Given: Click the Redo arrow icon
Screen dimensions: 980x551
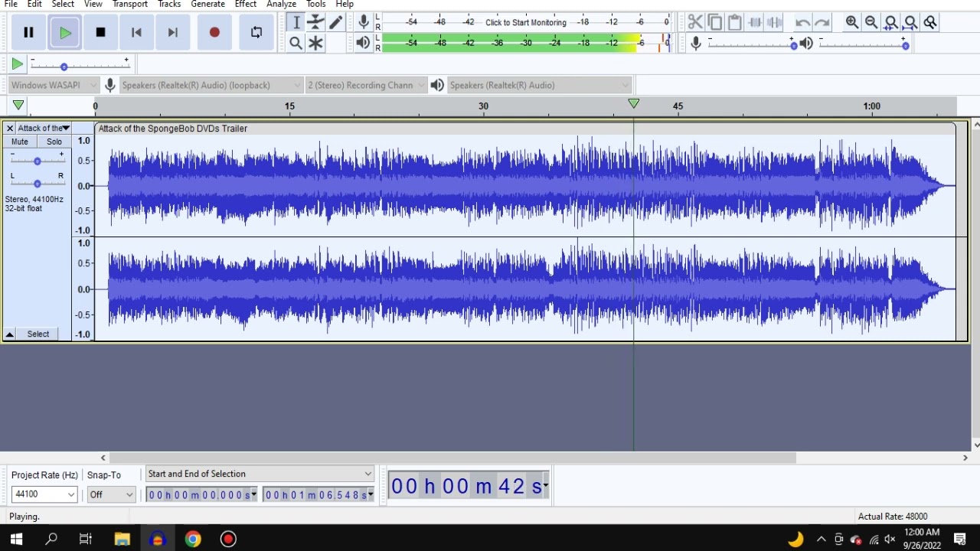Looking at the screenshot, I should point(822,22).
